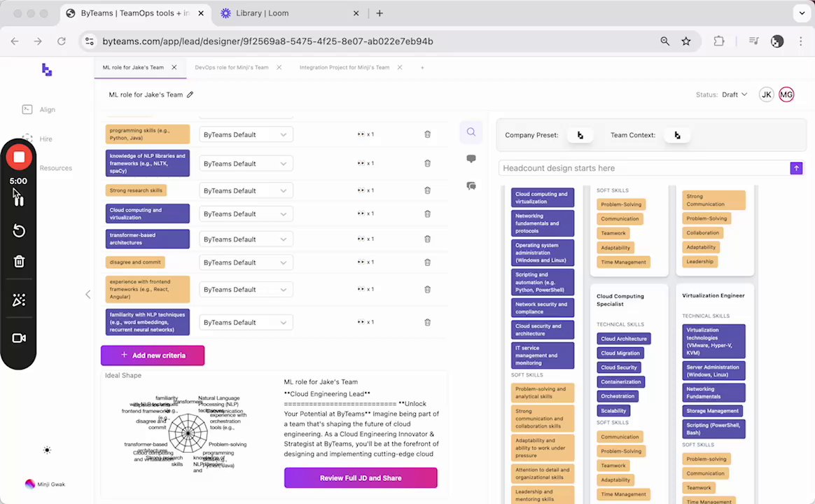Delete frontend frameworks criteria
815x504 pixels.
pyautogui.click(x=427, y=289)
